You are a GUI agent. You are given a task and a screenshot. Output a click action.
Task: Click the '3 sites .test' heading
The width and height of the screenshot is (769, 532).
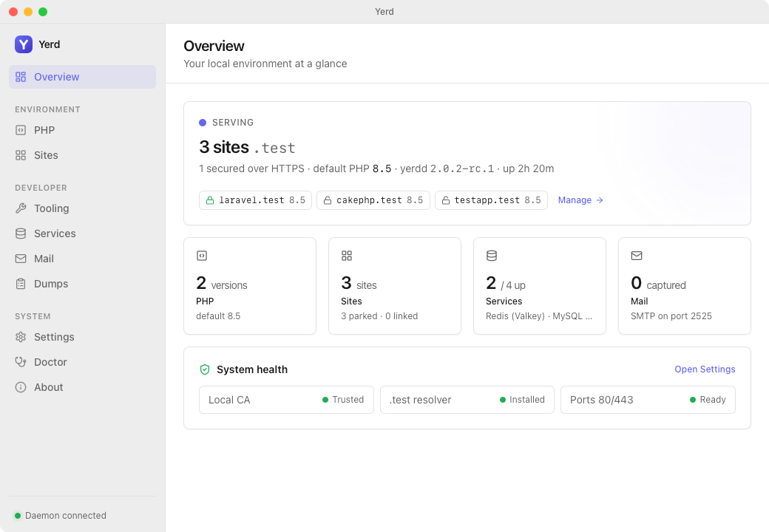247,148
